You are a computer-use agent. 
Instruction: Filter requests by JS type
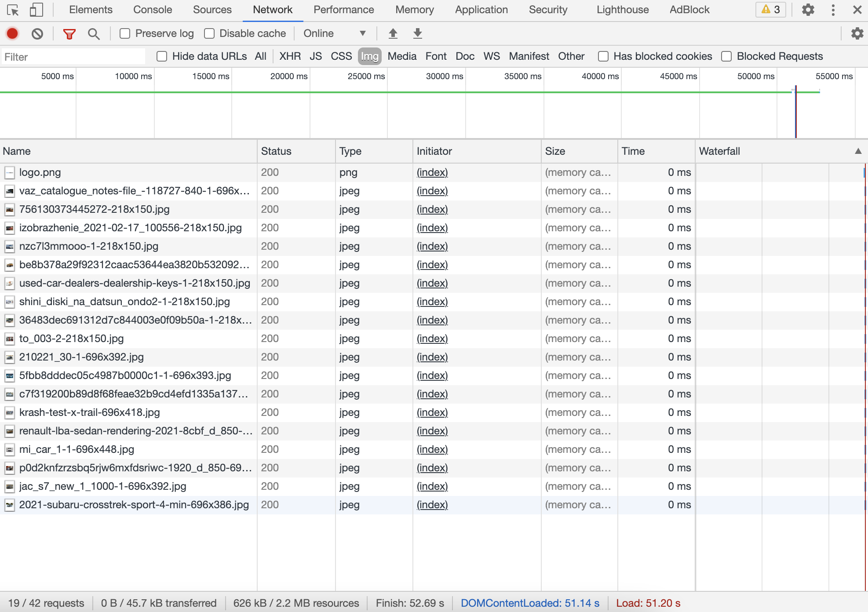click(316, 56)
